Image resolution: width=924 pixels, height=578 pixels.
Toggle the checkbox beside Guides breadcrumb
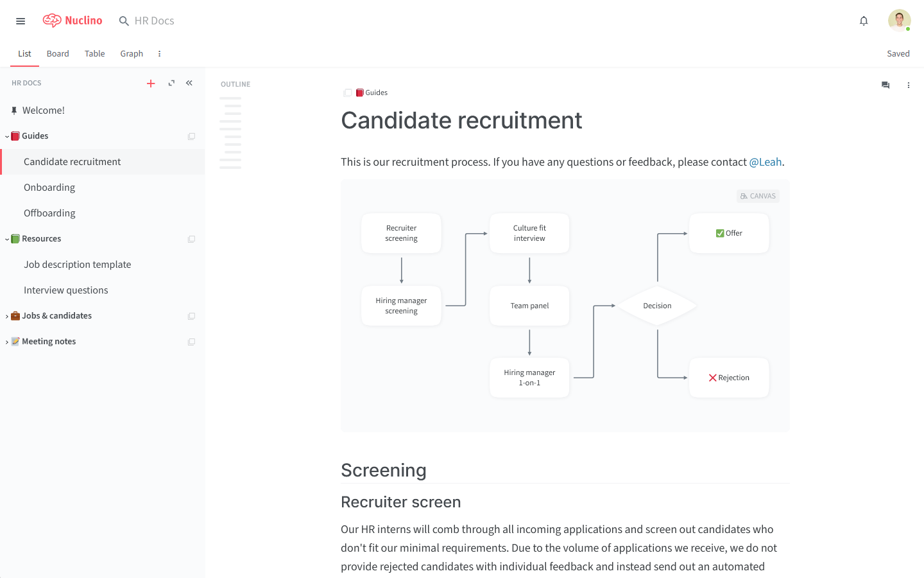pos(348,92)
